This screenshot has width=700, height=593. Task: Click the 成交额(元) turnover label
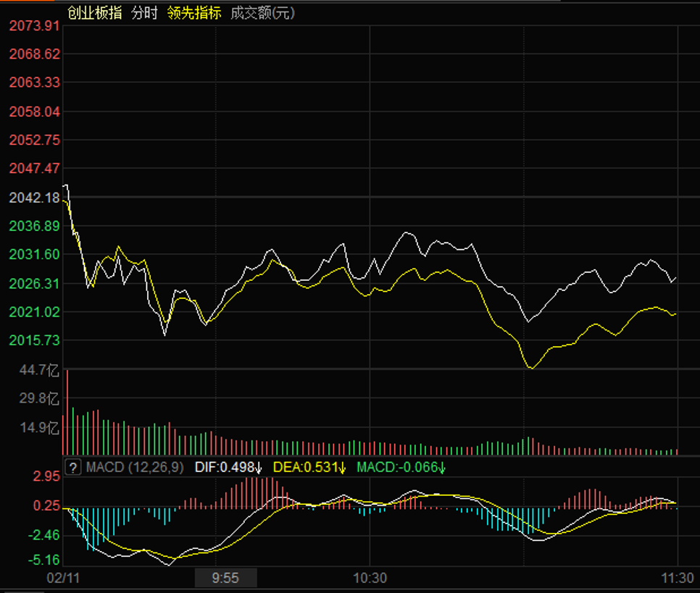(262, 13)
